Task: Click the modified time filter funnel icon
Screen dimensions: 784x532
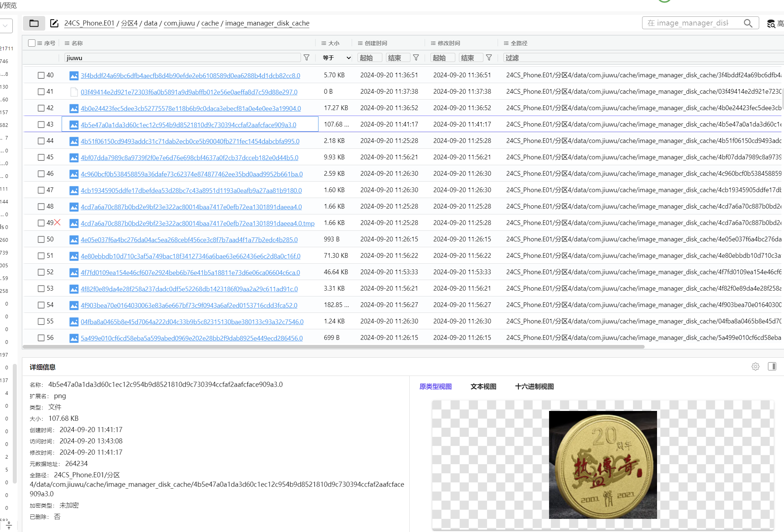Action: 489,58
